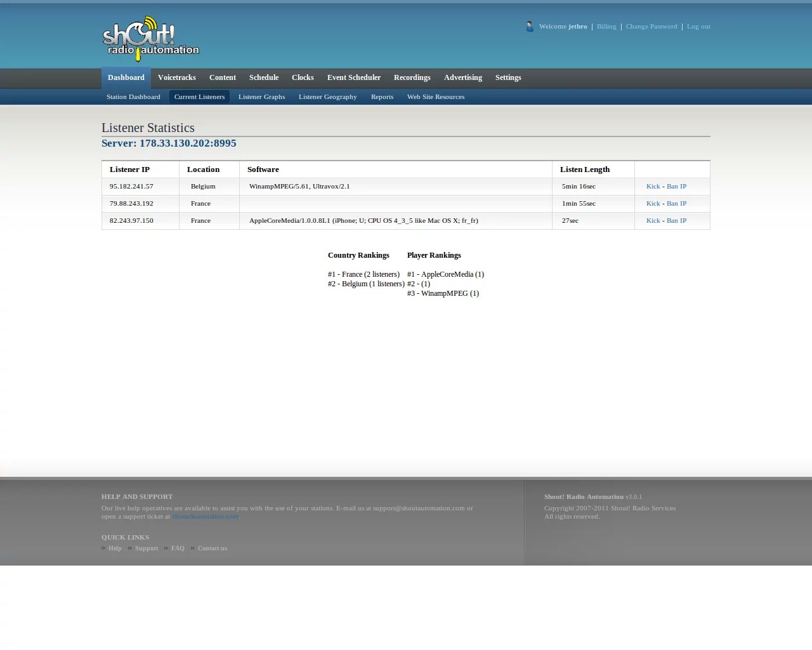Switch to the Schedule tab
This screenshot has height=650, width=812.
263,77
